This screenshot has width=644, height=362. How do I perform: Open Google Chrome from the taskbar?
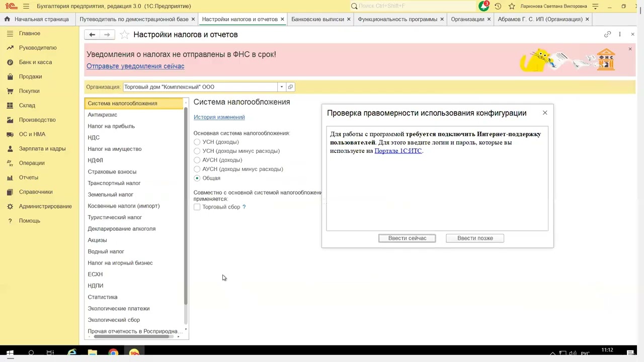[113, 353]
